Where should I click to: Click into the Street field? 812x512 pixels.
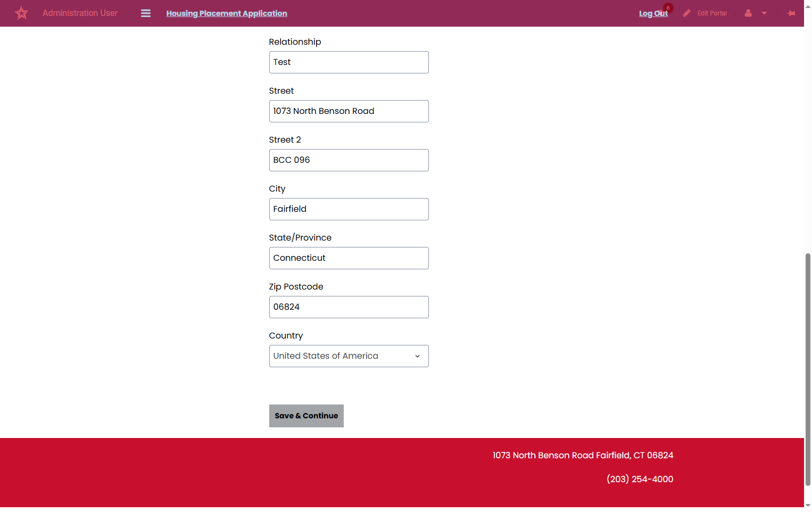tap(349, 111)
